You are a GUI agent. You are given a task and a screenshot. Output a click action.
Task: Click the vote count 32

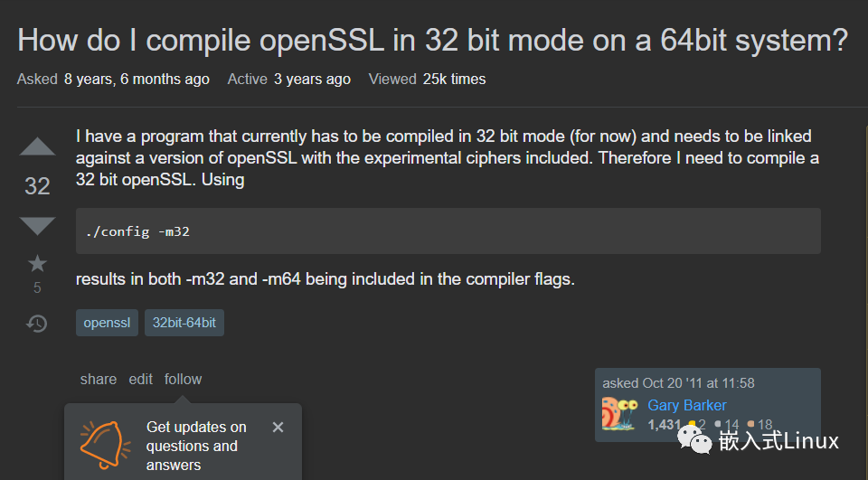[37, 186]
